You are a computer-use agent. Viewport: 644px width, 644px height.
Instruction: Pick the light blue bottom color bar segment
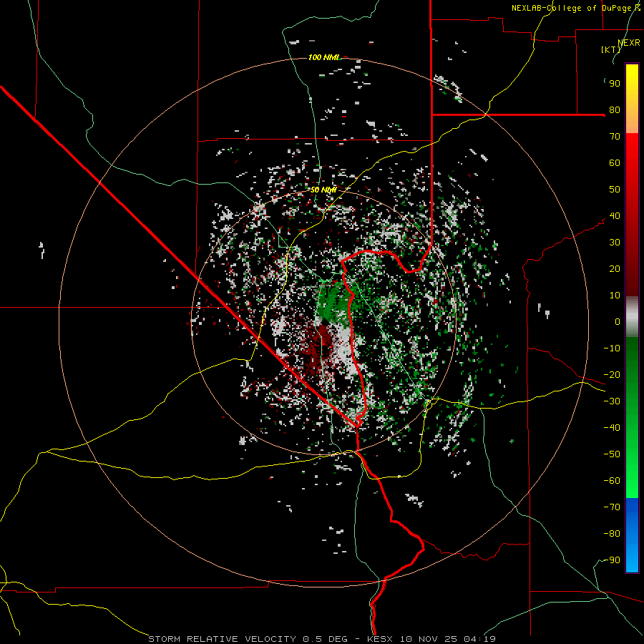[632, 557]
